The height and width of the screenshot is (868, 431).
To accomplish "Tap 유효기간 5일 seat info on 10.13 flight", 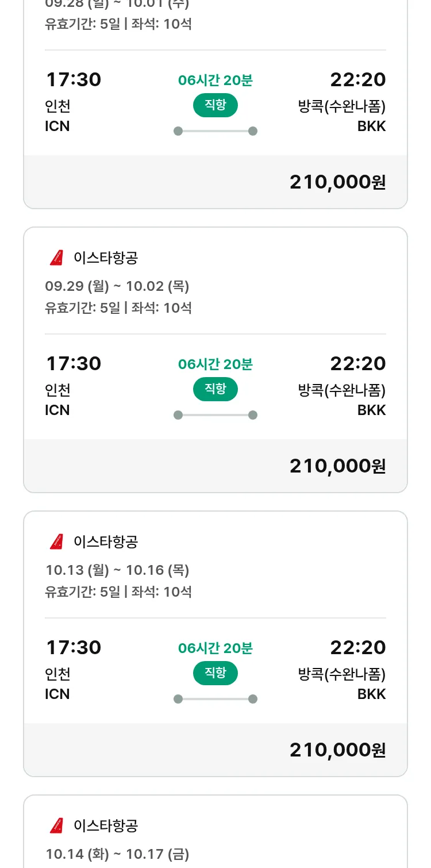I will pyautogui.click(x=118, y=592).
